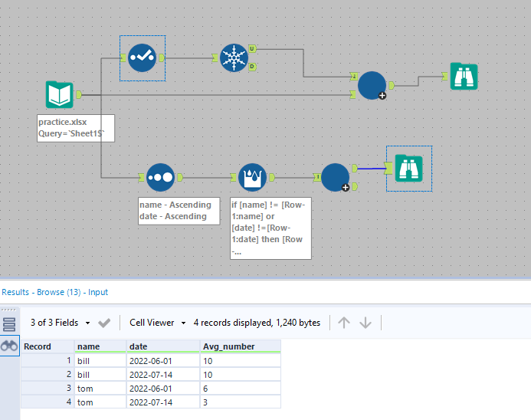Select the blue connection to lower Browse
This screenshot has height=420, width=531.
(x=372, y=169)
